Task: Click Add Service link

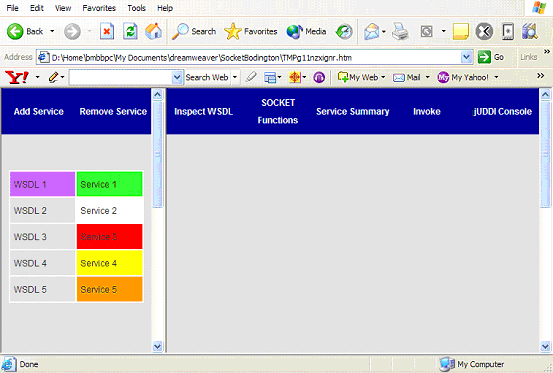Action: [x=38, y=112]
